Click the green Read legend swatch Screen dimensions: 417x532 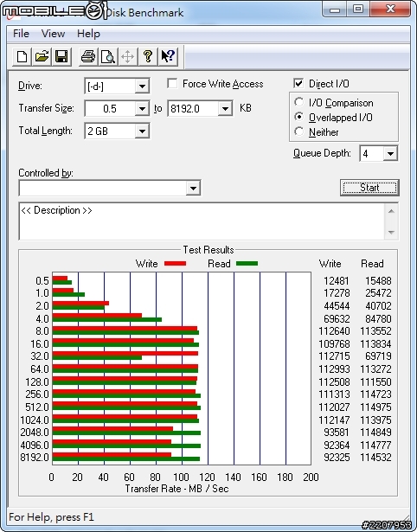point(247,264)
